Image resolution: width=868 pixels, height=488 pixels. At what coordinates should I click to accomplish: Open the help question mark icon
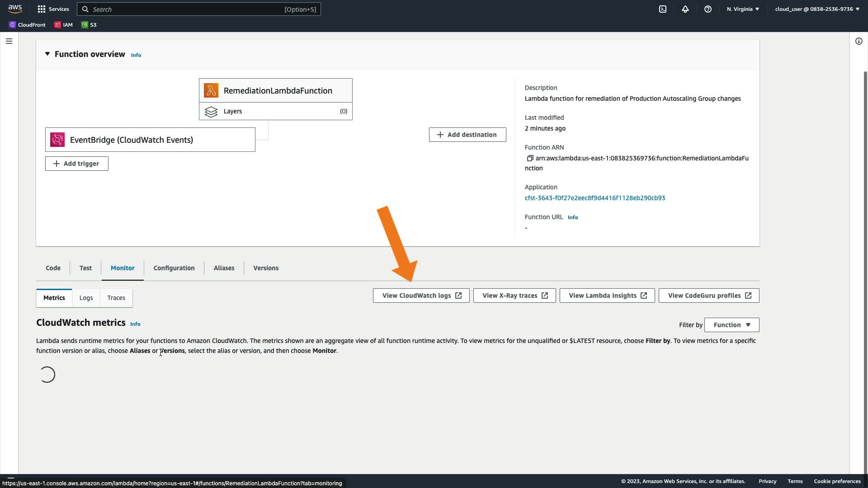[x=708, y=9]
